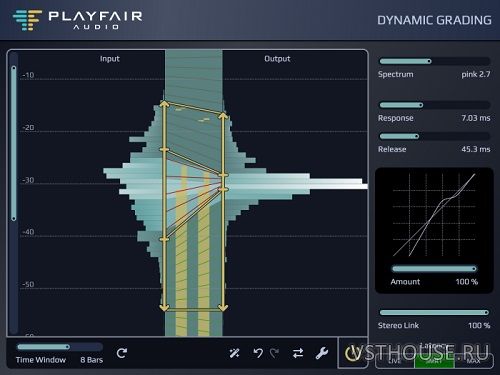500x375 pixels.
Task: Click the Input column bottom arrow handle
Action: pos(164,307)
